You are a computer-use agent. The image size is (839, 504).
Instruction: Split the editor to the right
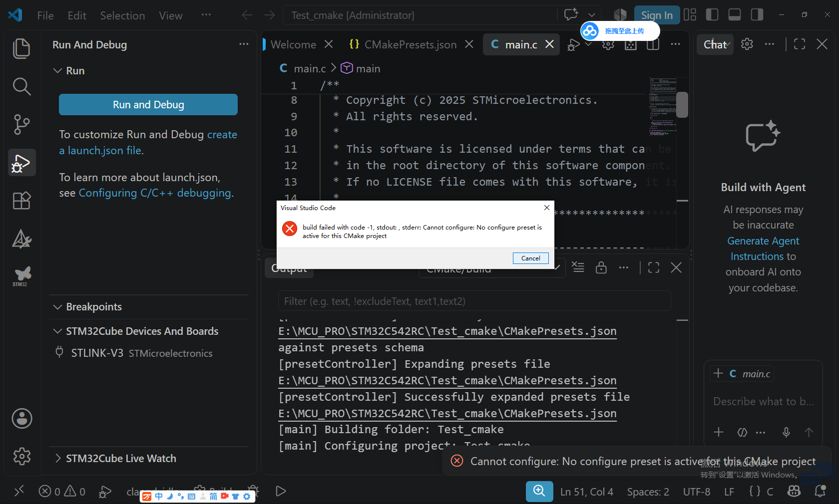653,44
